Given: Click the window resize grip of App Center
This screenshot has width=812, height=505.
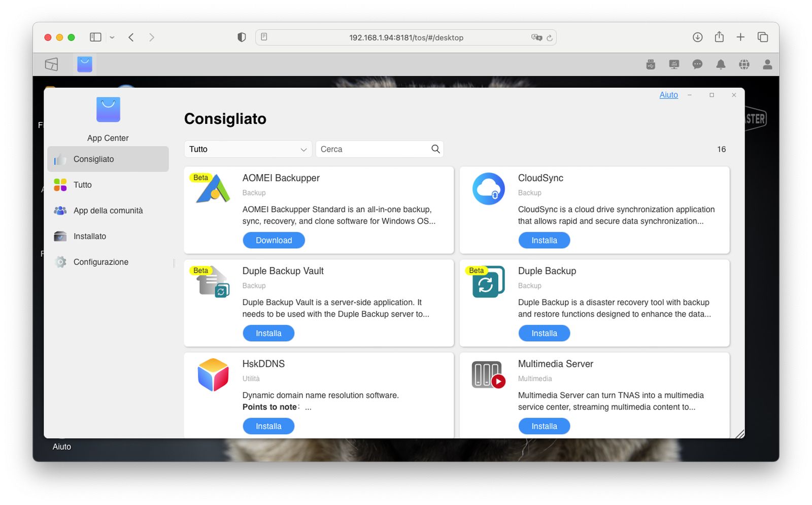Looking at the screenshot, I should coord(740,433).
